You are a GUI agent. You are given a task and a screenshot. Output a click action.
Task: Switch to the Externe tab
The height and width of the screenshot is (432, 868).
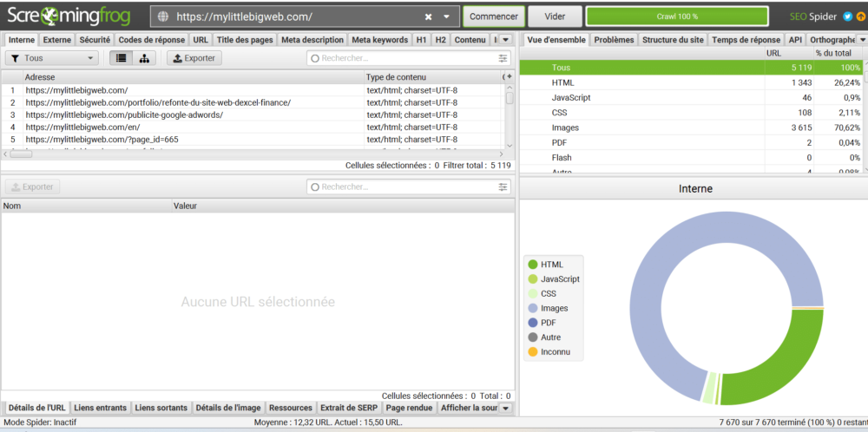[x=57, y=40]
